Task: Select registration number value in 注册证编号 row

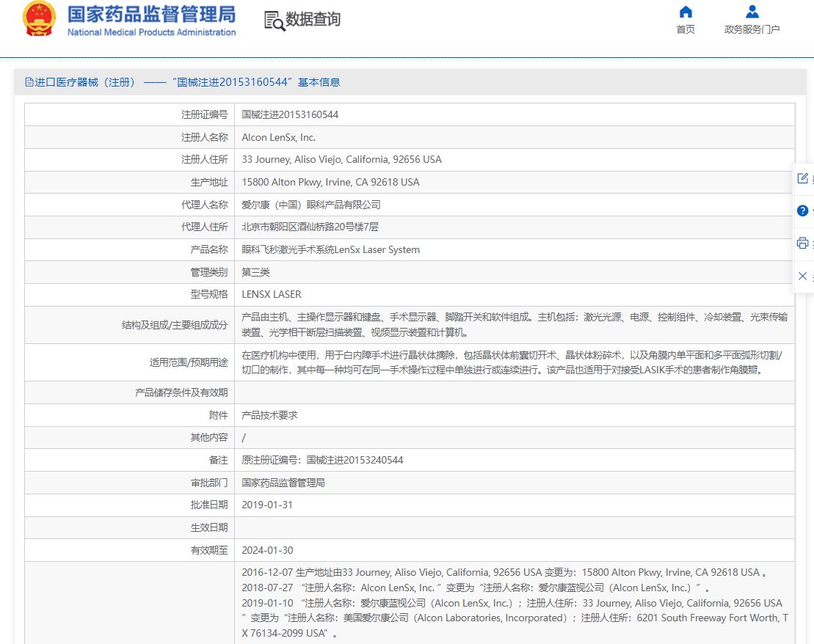Action: coord(290,114)
